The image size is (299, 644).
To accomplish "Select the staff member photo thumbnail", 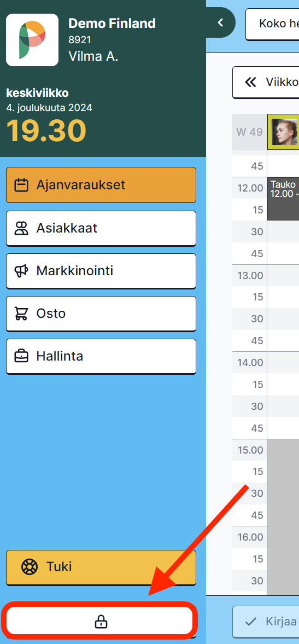I will pyautogui.click(x=284, y=132).
